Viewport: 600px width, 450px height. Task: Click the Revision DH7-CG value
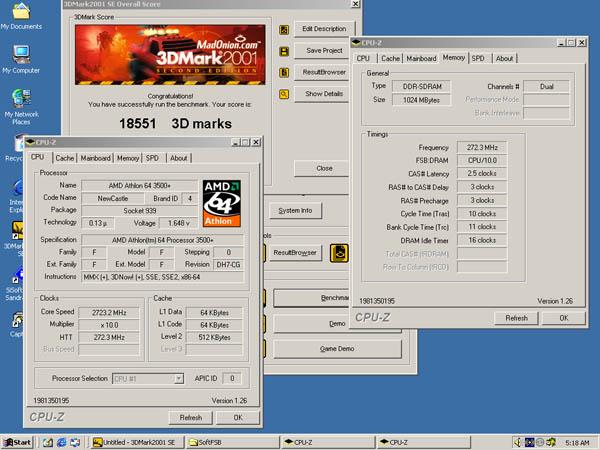[228, 265]
